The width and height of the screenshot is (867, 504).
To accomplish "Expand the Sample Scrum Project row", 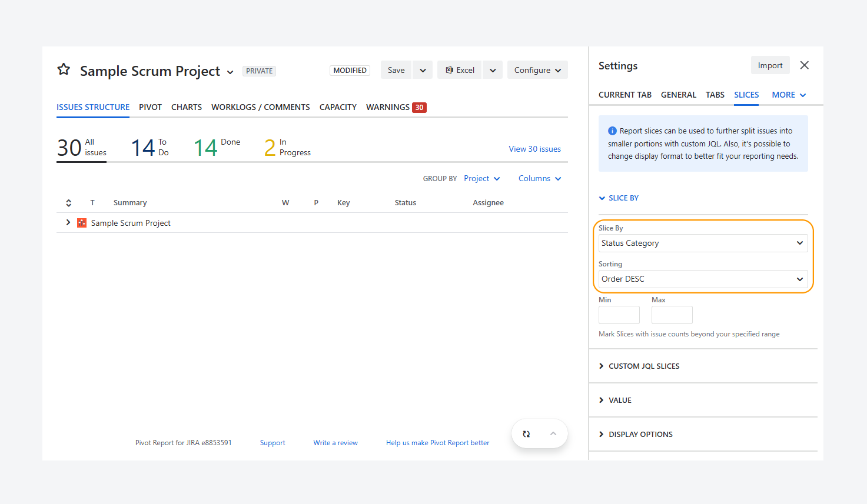I will pyautogui.click(x=68, y=222).
